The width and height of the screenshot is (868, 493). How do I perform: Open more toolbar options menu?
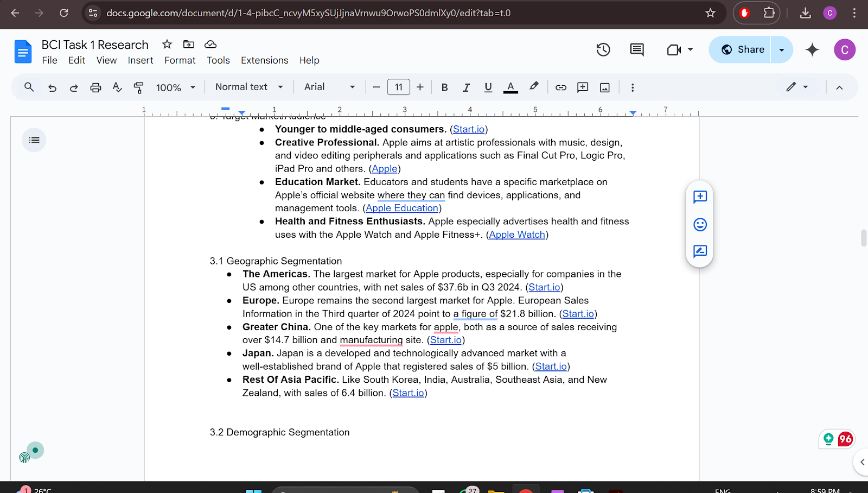pyautogui.click(x=633, y=87)
